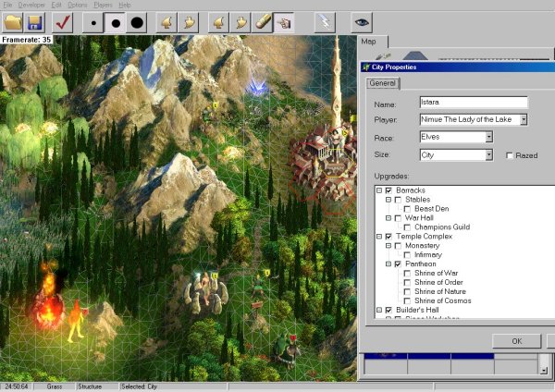Screen dimensions: 555x392
Task: Collapse the Builder's Hall tree node
Action: click(x=379, y=310)
